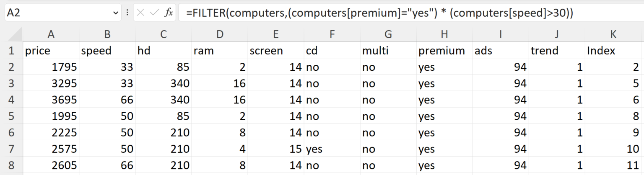Select column A header
This screenshot has width=644, height=175.
click(51, 34)
